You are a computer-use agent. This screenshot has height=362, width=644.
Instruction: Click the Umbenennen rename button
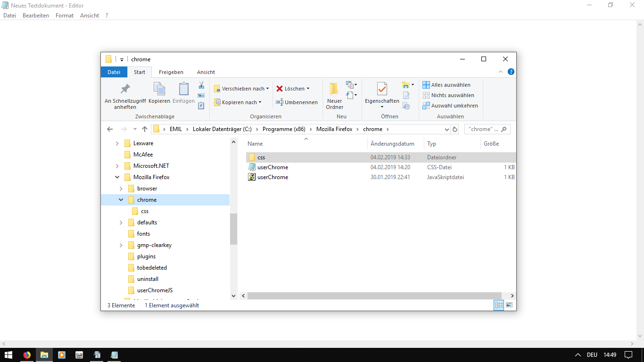pyautogui.click(x=297, y=102)
